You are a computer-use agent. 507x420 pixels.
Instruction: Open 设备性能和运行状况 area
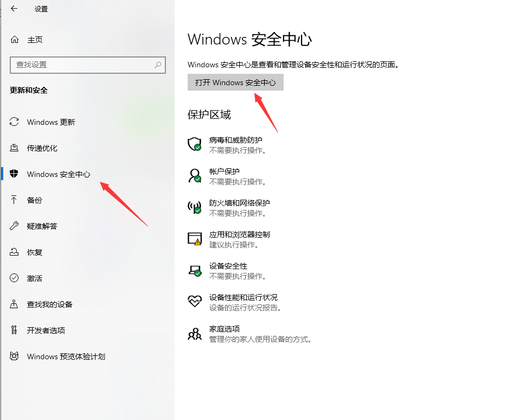(x=243, y=297)
